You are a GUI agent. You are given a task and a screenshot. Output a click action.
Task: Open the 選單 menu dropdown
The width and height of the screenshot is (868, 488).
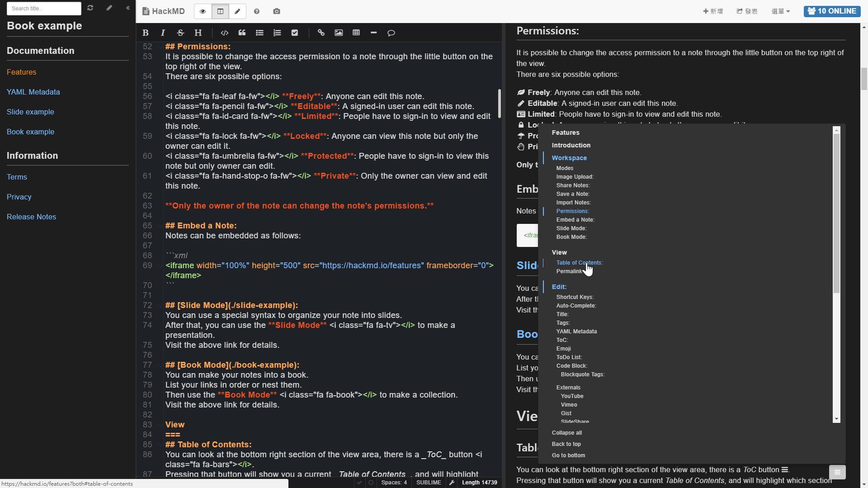[x=780, y=11]
